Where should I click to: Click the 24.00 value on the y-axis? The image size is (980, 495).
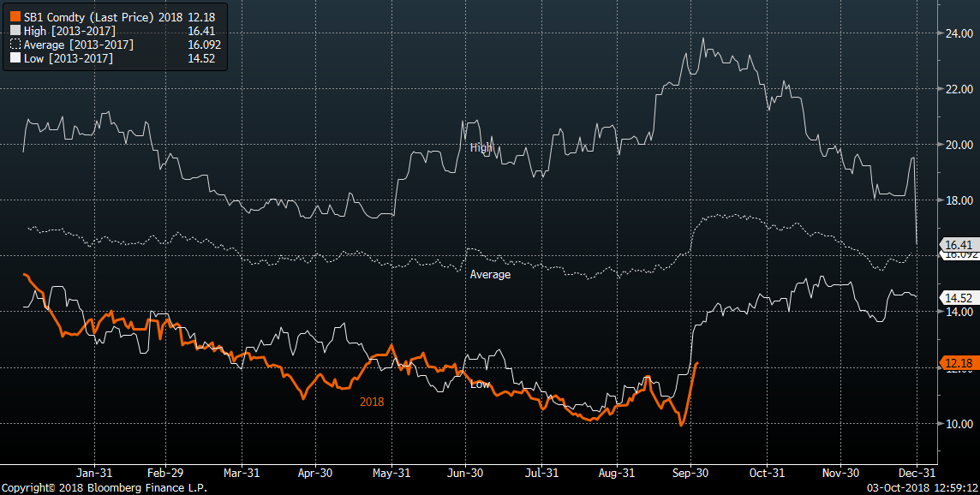[955, 33]
